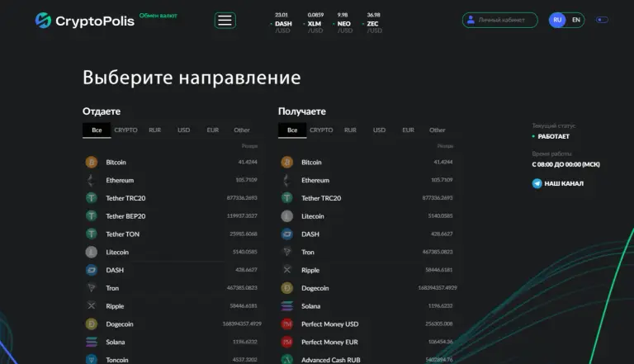Screen dimensions: 634x364
Task: Choose Bitcoin text in Отдаете list
Action: coord(116,162)
